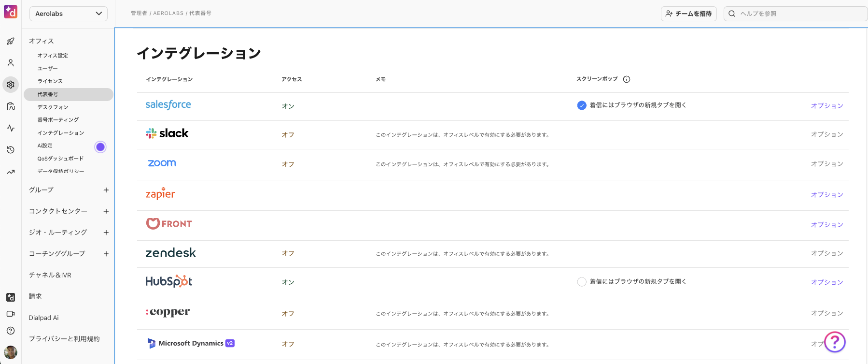Viewport: 868px width, 364px height.
Task: Open QoSダッシュボード in the sidebar
Action: click(60, 159)
